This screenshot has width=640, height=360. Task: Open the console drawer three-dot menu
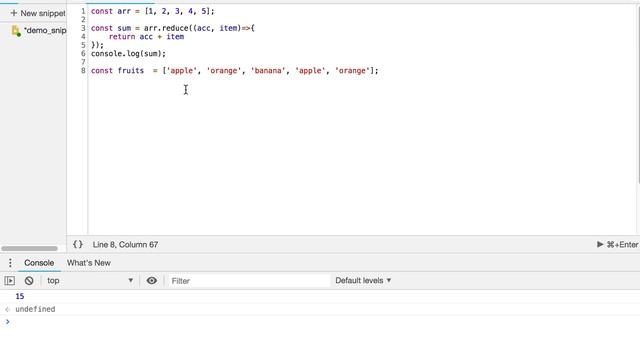point(10,263)
